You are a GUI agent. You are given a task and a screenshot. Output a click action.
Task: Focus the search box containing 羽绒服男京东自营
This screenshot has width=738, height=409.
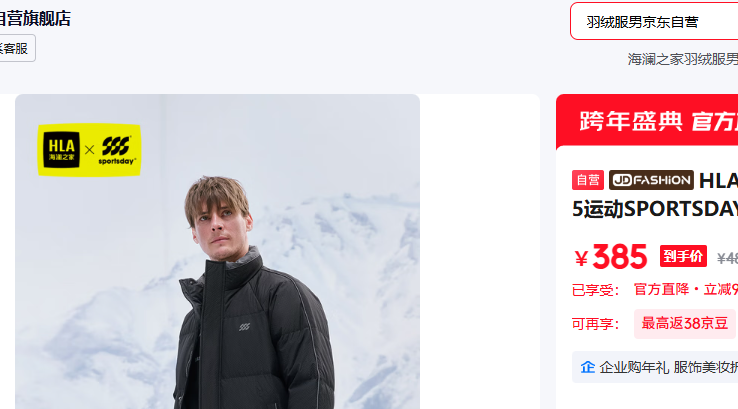[x=654, y=22]
